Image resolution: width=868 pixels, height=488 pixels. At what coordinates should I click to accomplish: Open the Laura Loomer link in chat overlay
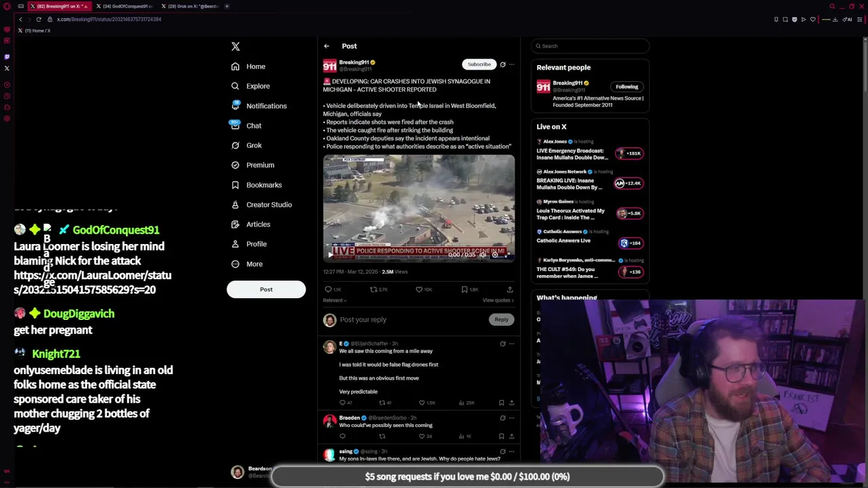click(x=92, y=283)
